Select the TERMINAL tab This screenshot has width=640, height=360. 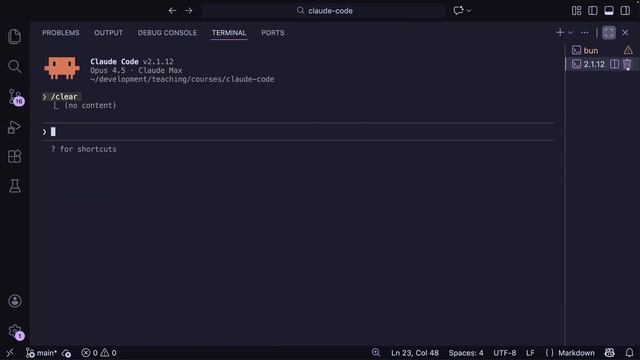[x=229, y=33]
